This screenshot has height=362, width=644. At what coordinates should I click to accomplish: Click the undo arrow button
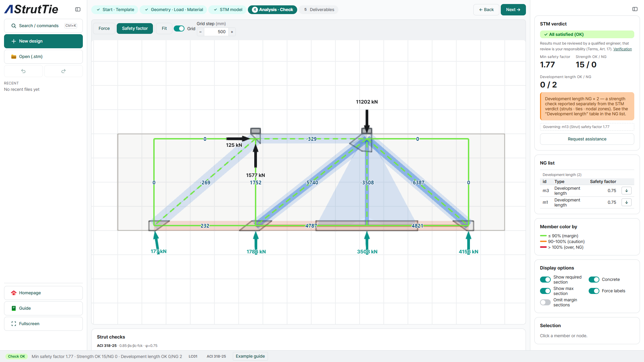(x=23, y=71)
